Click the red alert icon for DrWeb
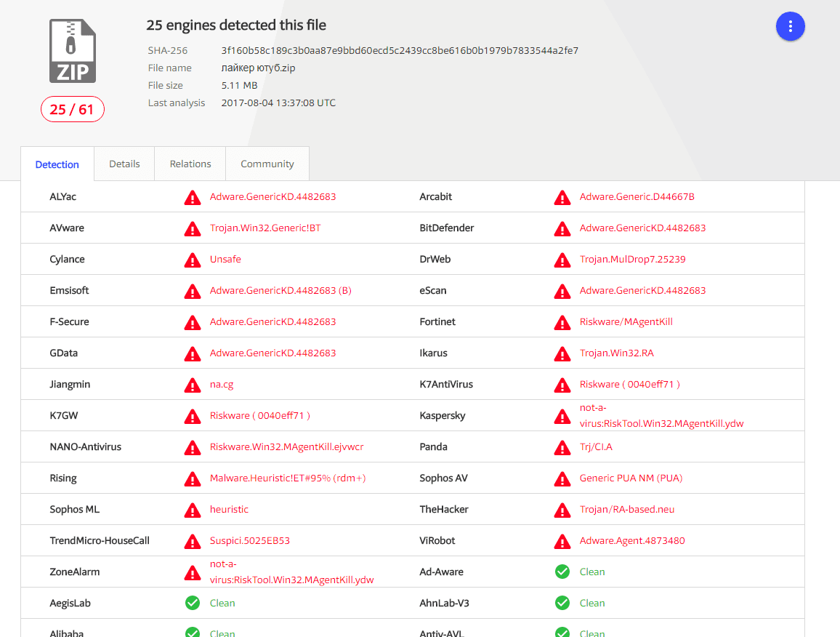Image resolution: width=840 pixels, height=637 pixels. point(562,260)
